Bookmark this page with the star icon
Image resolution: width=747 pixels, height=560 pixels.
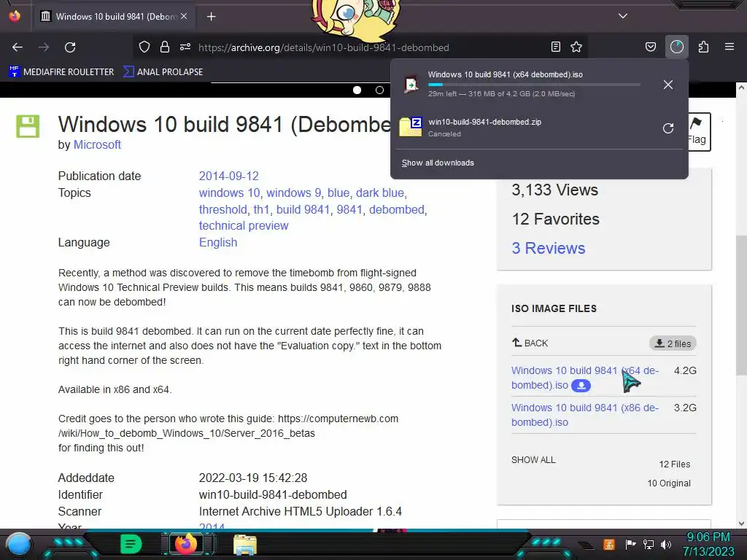click(576, 47)
